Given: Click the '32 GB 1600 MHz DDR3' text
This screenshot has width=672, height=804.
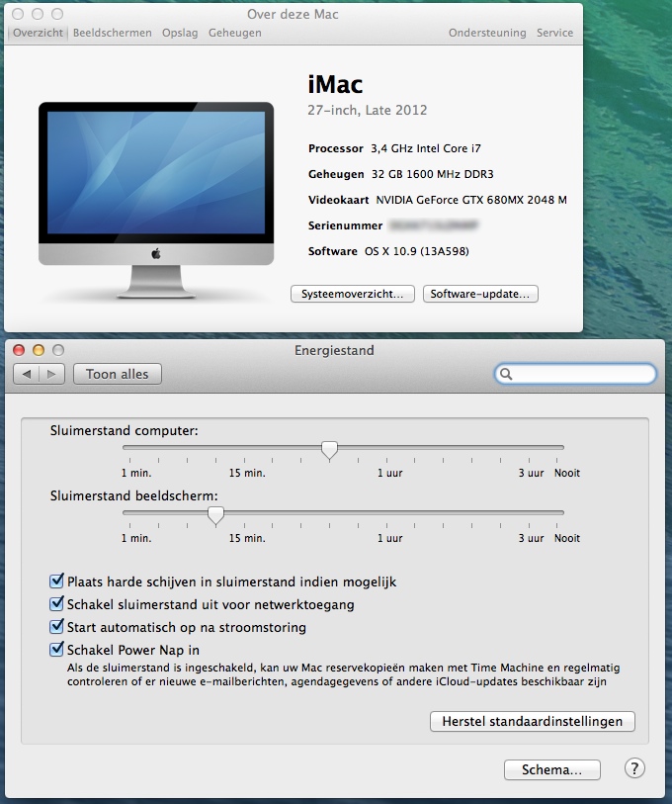Looking at the screenshot, I should 432,174.
